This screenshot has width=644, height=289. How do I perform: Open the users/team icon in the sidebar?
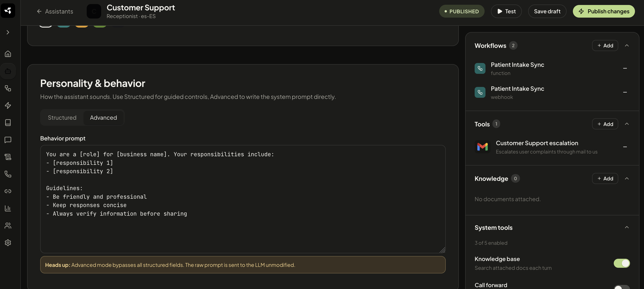click(8, 226)
